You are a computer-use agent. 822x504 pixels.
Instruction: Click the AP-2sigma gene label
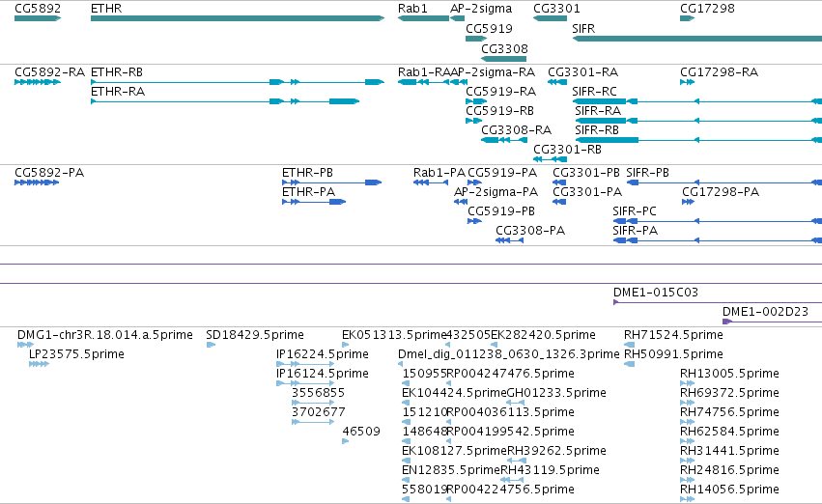(481, 9)
